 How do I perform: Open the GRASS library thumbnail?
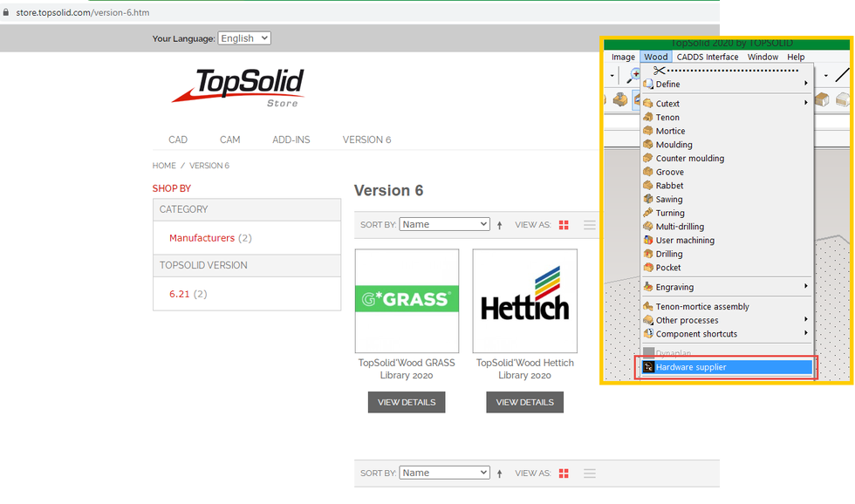tap(407, 301)
